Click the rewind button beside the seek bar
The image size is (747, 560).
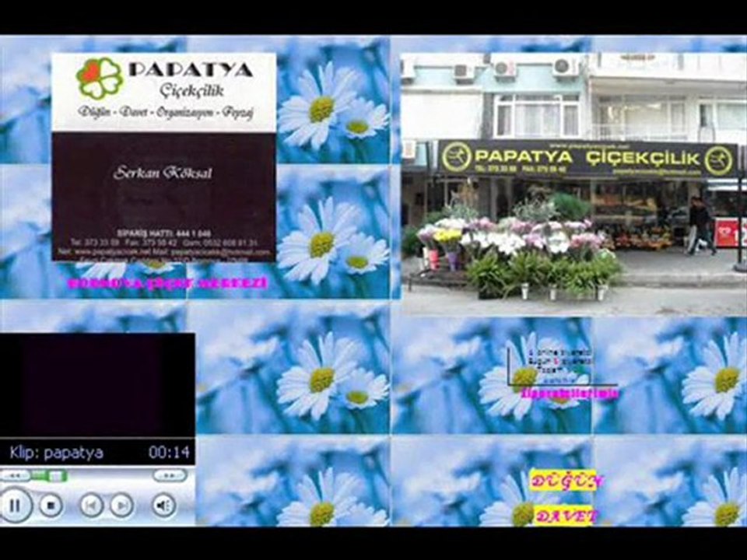(15, 475)
